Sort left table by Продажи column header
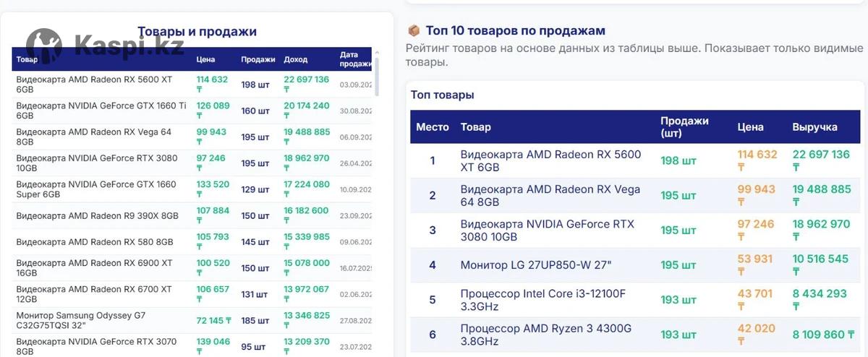The width and height of the screenshot is (868, 357). pos(258,59)
